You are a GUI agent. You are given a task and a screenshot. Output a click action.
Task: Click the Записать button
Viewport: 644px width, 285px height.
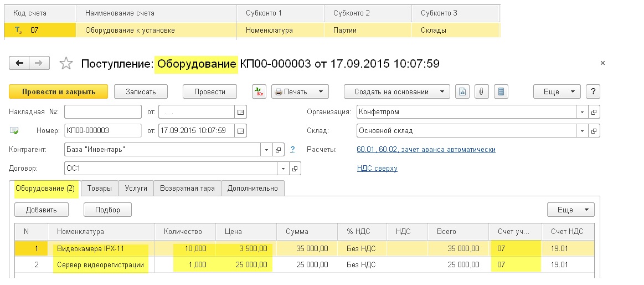(x=141, y=91)
